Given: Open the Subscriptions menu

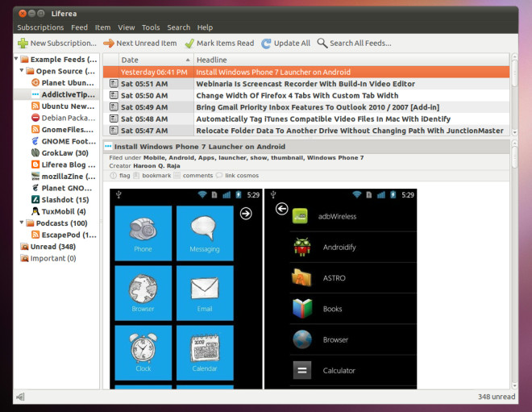Looking at the screenshot, I should [40, 27].
